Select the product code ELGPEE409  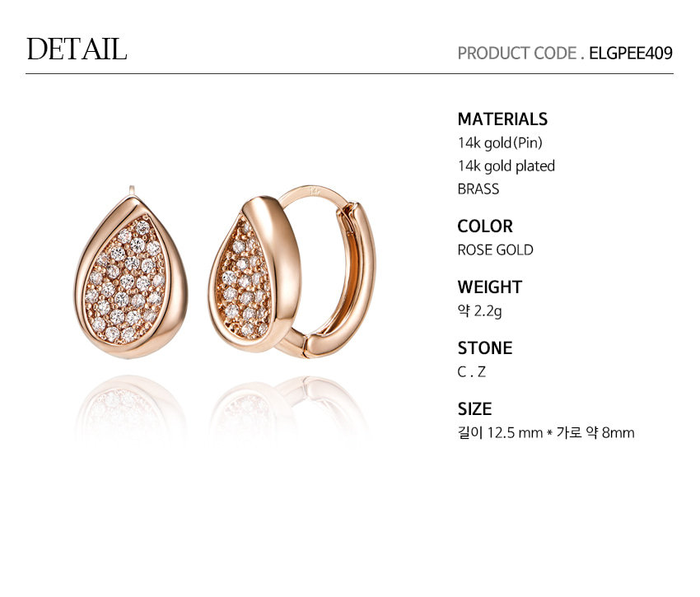pyautogui.click(x=630, y=54)
